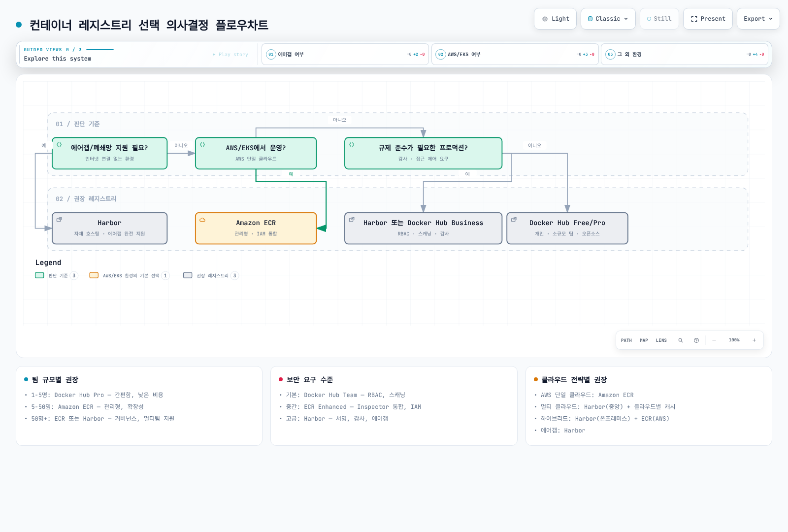Viewport: 788px width, 532px height.
Task: Click the 에어갭: Harbor list item
Action: [563, 431]
